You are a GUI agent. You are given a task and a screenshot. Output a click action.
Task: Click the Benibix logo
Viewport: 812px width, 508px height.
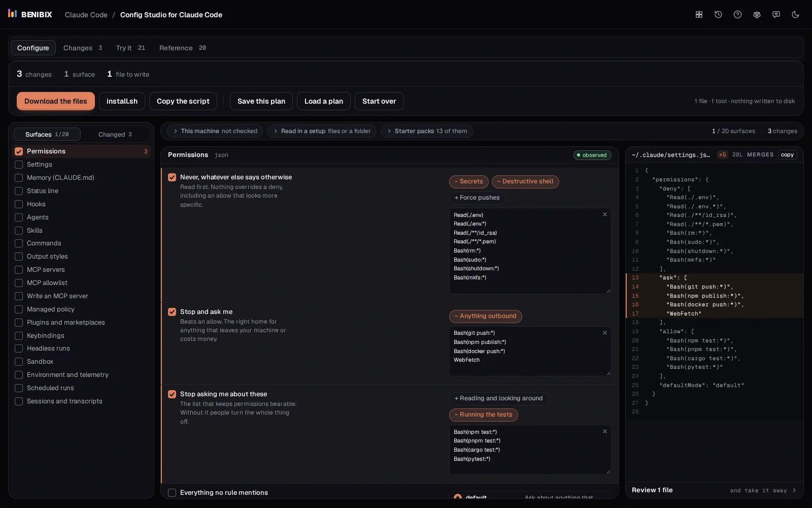pos(30,14)
